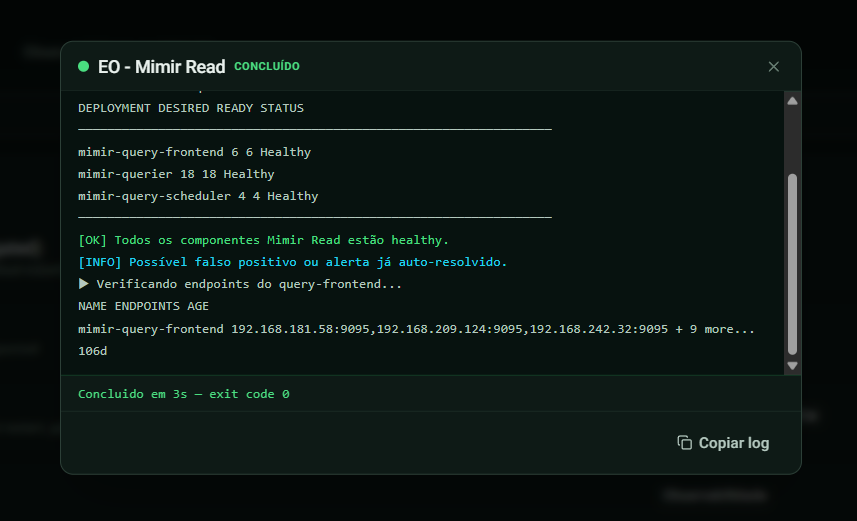This screenshot has width=857, height=521.
Task: Click the [INFO] Possível falso positivo line
Action: [x=292, y=262]
